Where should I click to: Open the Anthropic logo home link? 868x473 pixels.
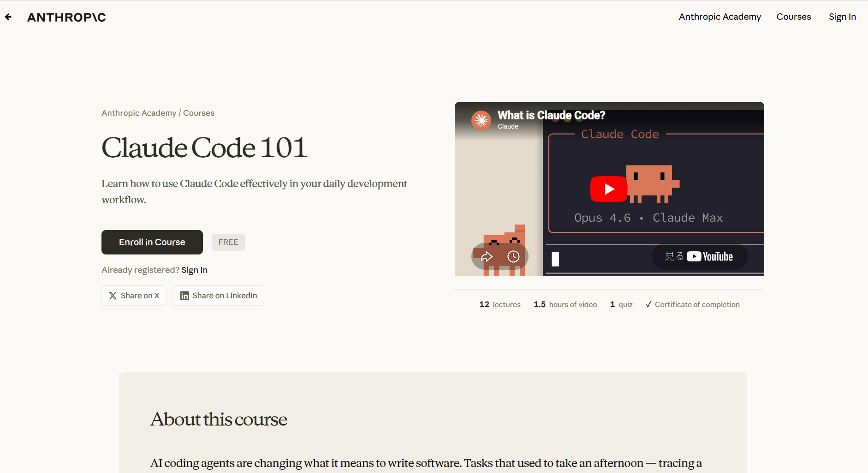coord(66,17)
